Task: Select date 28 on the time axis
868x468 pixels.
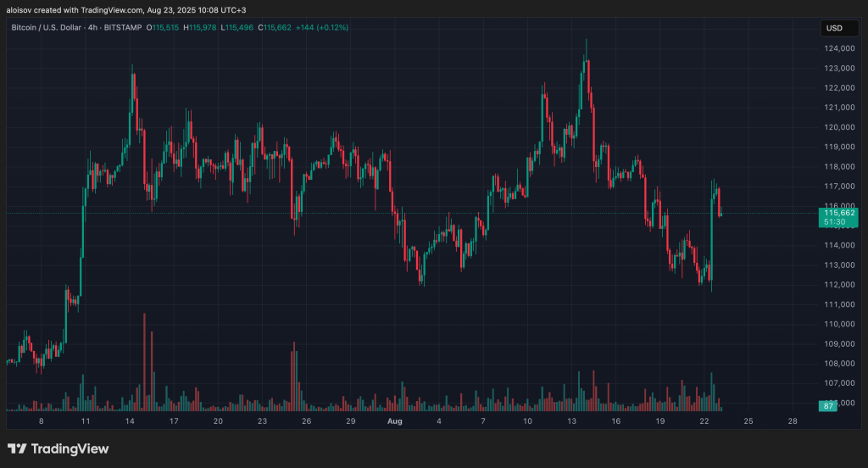Action: (x=792, y=421)
